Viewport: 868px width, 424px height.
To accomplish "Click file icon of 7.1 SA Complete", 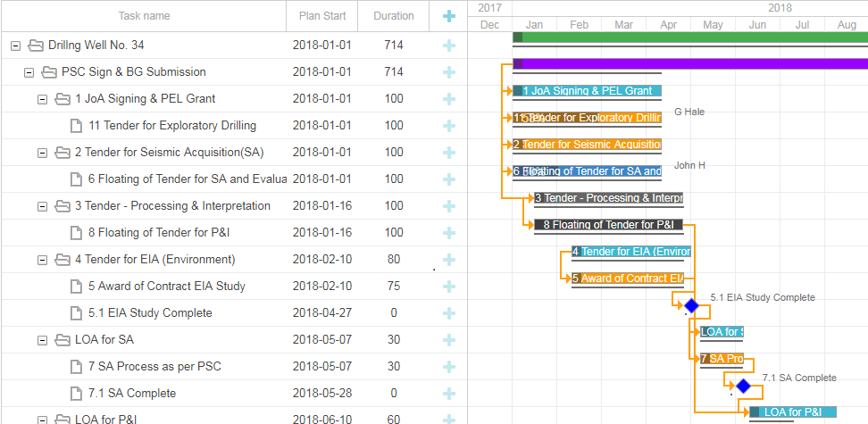I will (x=76, y=393).
